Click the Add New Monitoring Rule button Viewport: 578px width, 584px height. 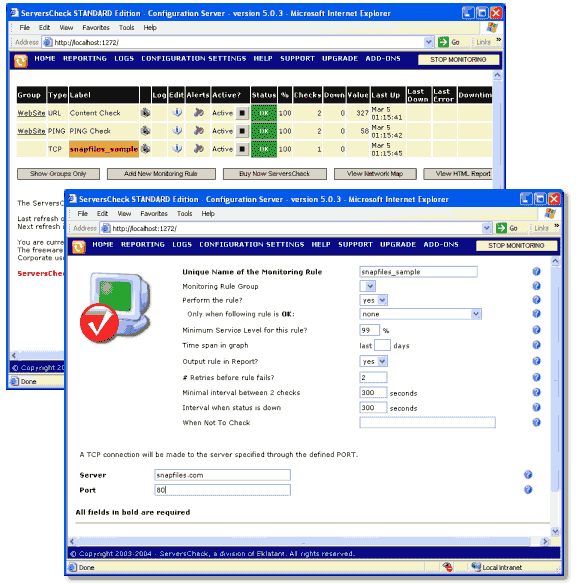point(161,174)
